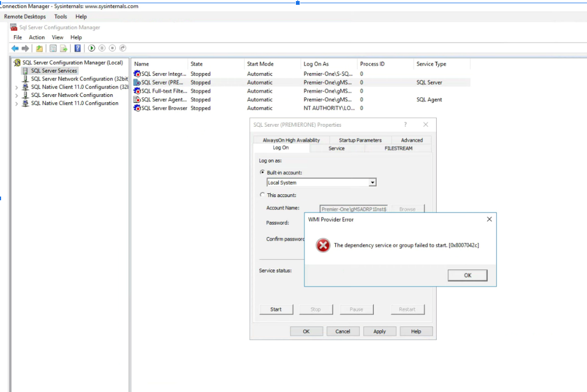
Task: Switch to the Log On tab
Action: (x=281, y=148)
